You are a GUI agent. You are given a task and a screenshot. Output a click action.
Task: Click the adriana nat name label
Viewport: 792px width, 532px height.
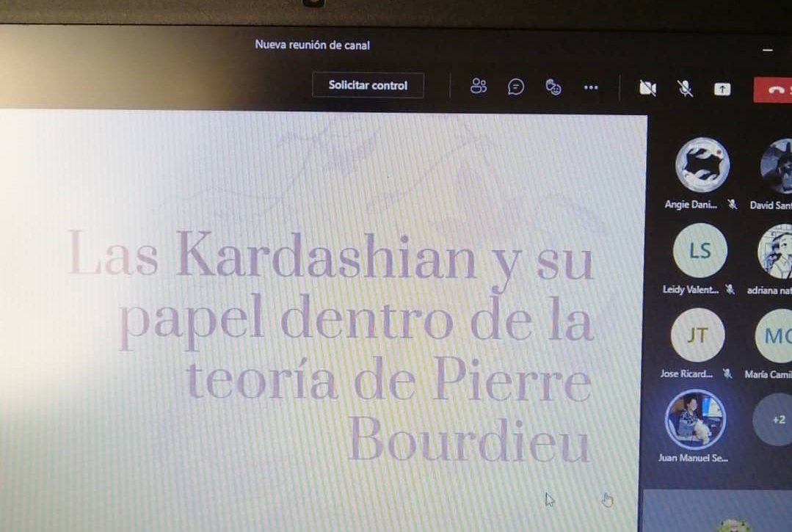tap(769, 291)
